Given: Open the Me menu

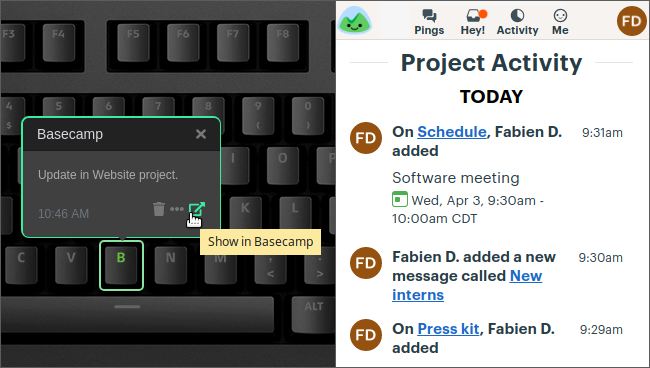Looking at the screenshot, I should (560, 22).
